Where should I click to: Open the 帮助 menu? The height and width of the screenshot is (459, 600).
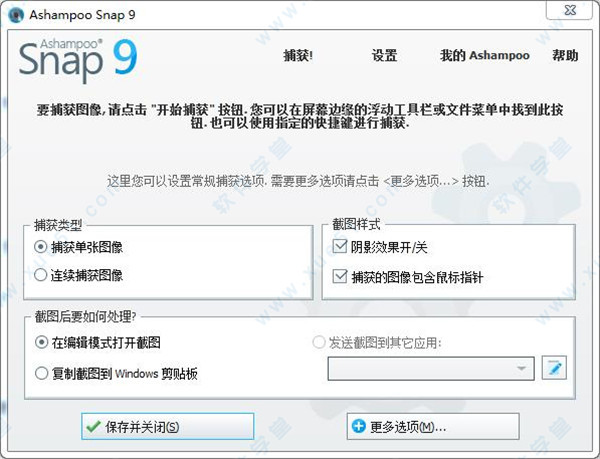tap(565, 56)
